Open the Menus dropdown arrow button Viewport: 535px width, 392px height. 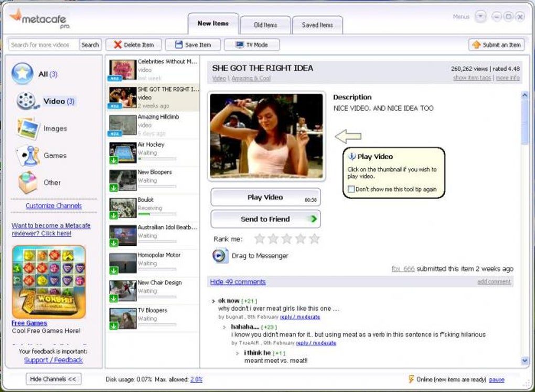[480, 16]
